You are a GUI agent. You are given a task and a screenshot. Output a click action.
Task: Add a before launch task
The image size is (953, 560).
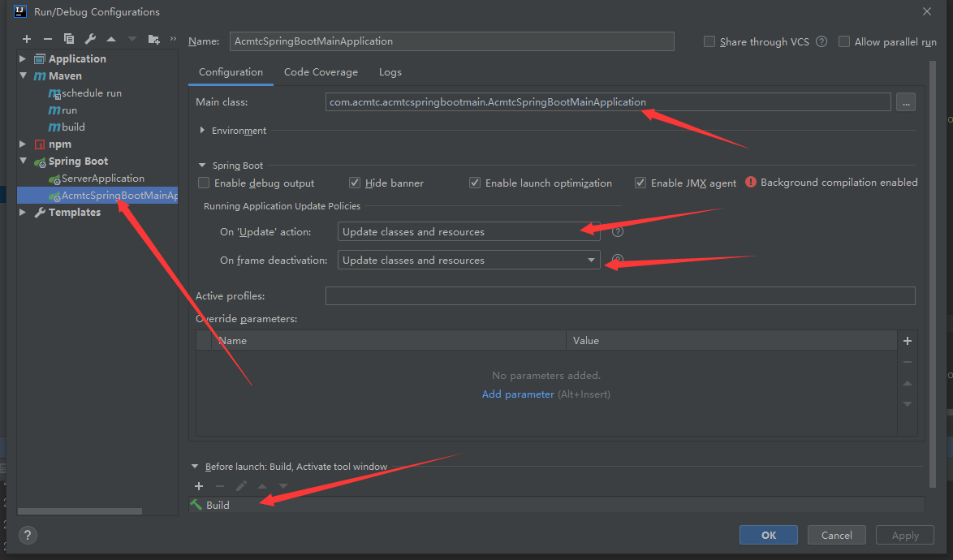coord(199,486)
